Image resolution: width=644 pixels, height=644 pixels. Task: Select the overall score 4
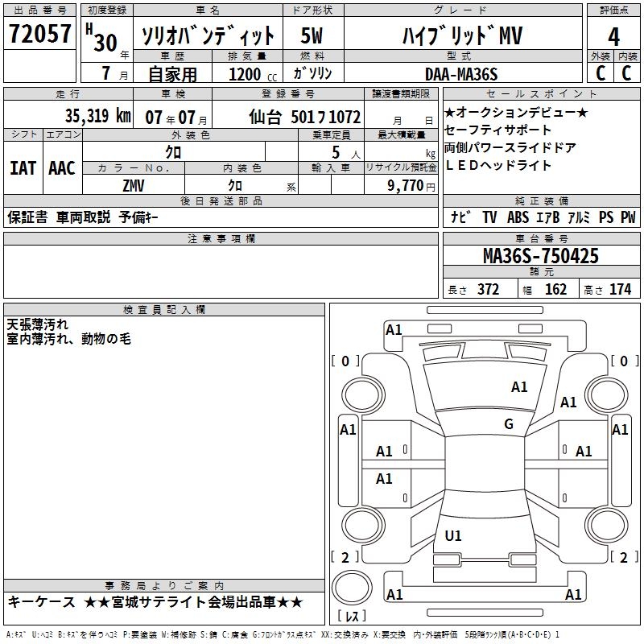pyautogui.click(x=613, y=37)
